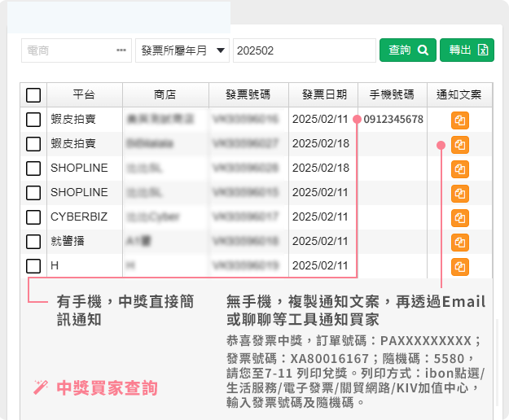This screenshot has height=420, width=509.
Task: Copy notification text for 就醬播 row
Action: [460, 243]
